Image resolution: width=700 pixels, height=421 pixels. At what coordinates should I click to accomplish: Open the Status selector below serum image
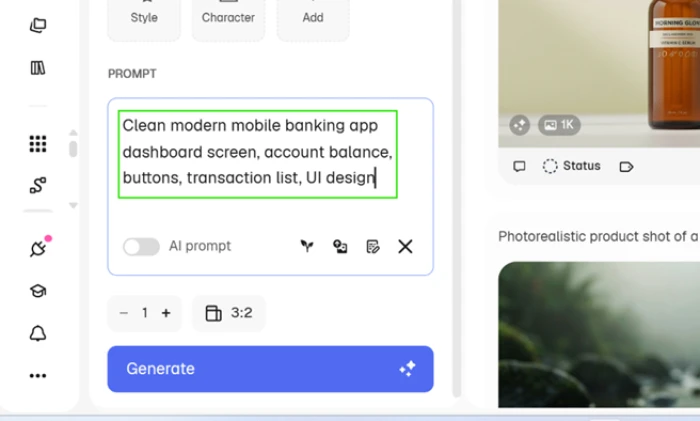(x=571, y=166)
